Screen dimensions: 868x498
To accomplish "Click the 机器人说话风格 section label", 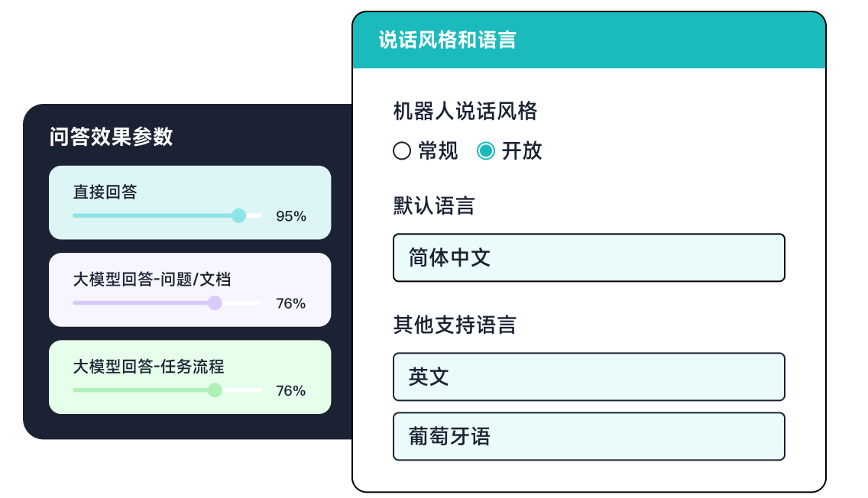I will tap(465, 112).
